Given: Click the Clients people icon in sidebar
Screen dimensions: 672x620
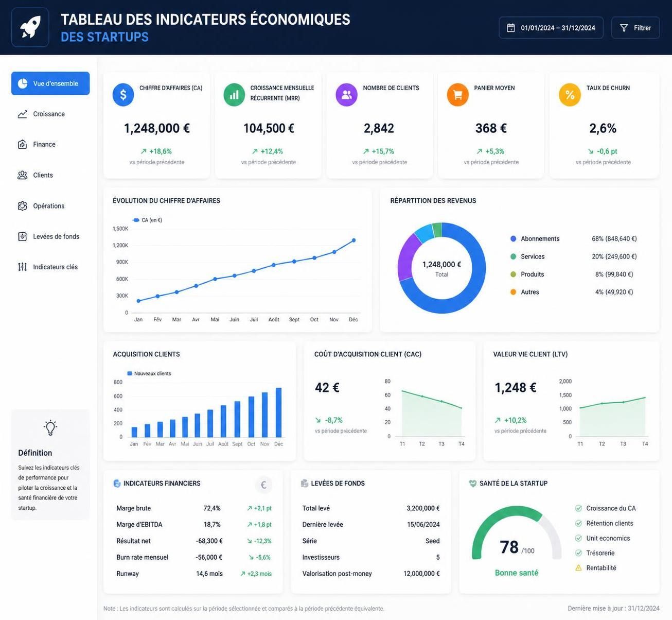Looking at the screenshot, I should click(23, 175).
